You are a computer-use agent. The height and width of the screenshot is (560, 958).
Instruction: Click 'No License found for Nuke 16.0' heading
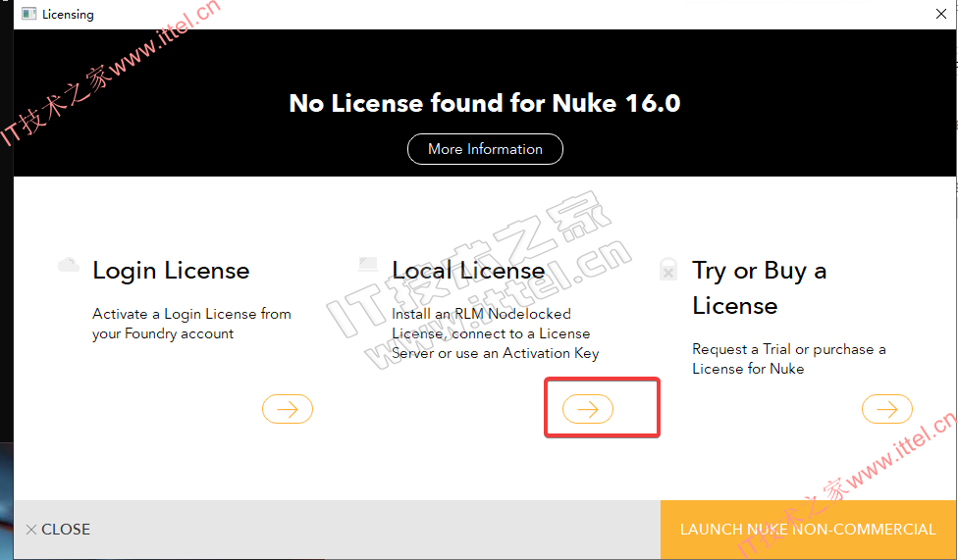coord(485,103)
